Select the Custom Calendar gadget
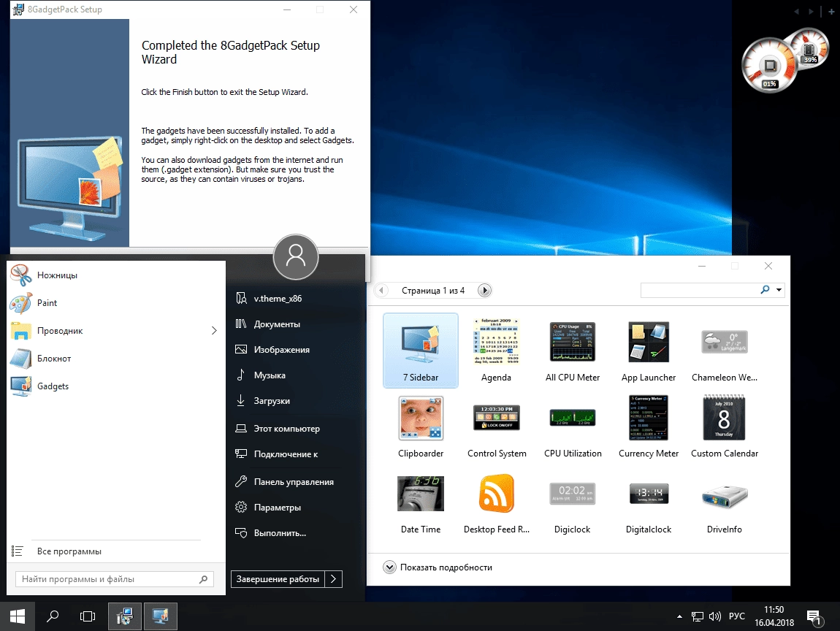 click(725, 427)
